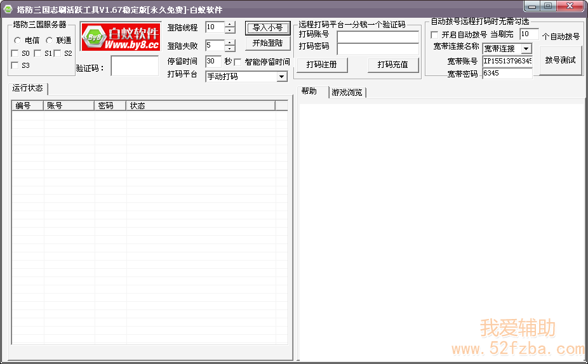The width and height of the screenshot is (588, 364).
Task: Click the 导入小号 button
Action: point(267,28)
